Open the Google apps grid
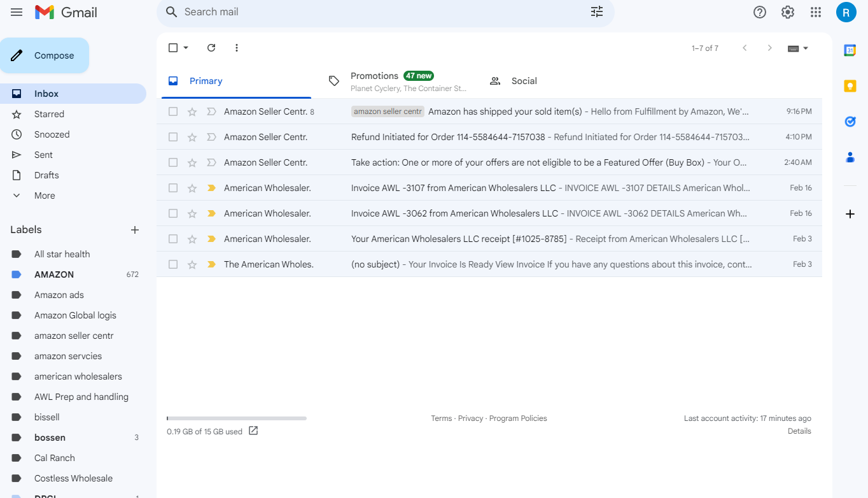Viewport: 868px width, 498px height. (816, 12)
